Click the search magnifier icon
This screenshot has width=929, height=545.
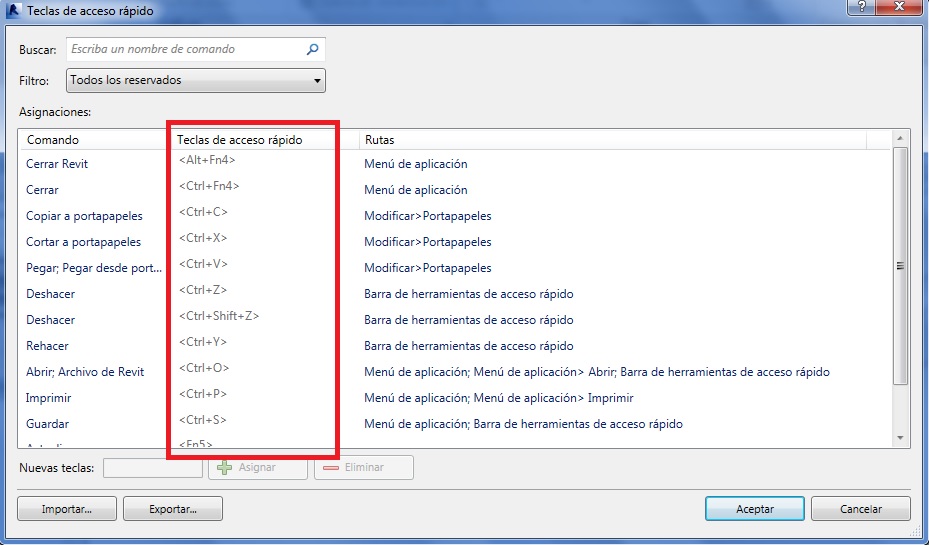pos(312,49)
